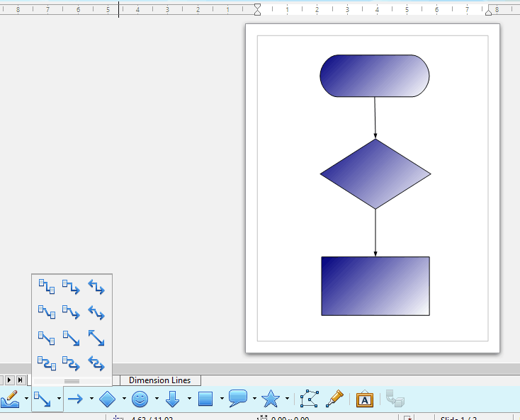Grab the connector palette's tear-off handle
520x420 pixels.
click(x=72, y=381)
